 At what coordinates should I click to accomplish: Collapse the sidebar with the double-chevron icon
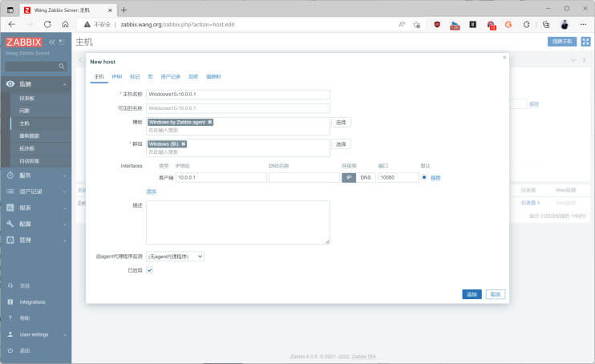pos(52,42)
